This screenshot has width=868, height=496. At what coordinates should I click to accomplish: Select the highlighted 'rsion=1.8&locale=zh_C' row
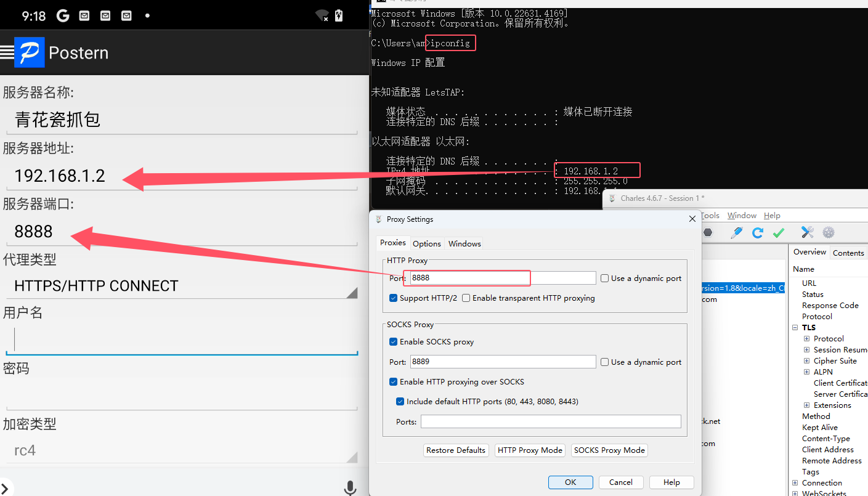coord(743,288)
